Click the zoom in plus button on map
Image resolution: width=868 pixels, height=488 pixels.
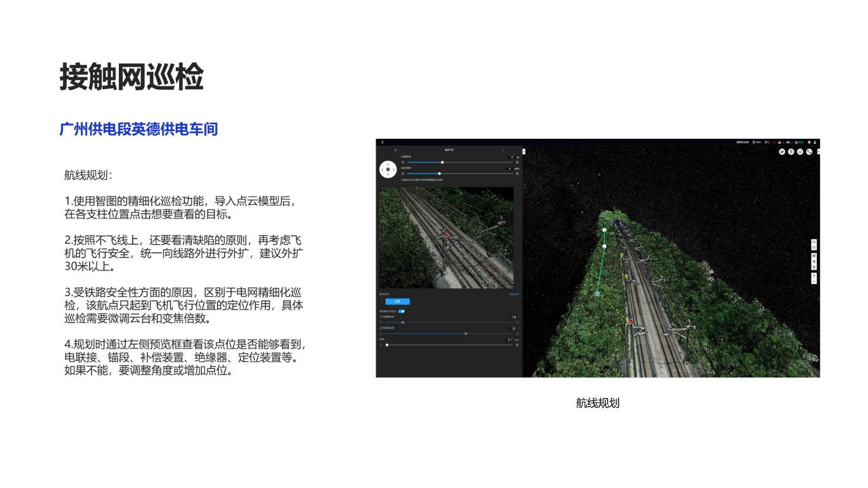[814, 276]
